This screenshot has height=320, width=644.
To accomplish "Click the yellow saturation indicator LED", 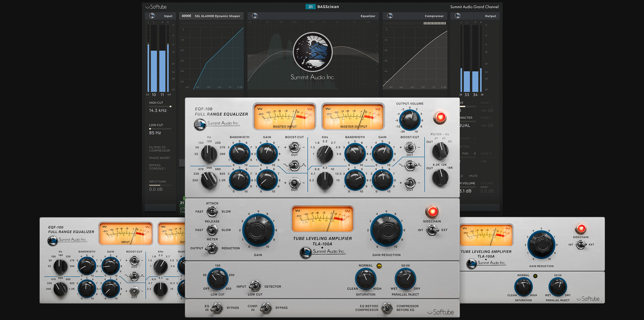I will pos(379,266).
